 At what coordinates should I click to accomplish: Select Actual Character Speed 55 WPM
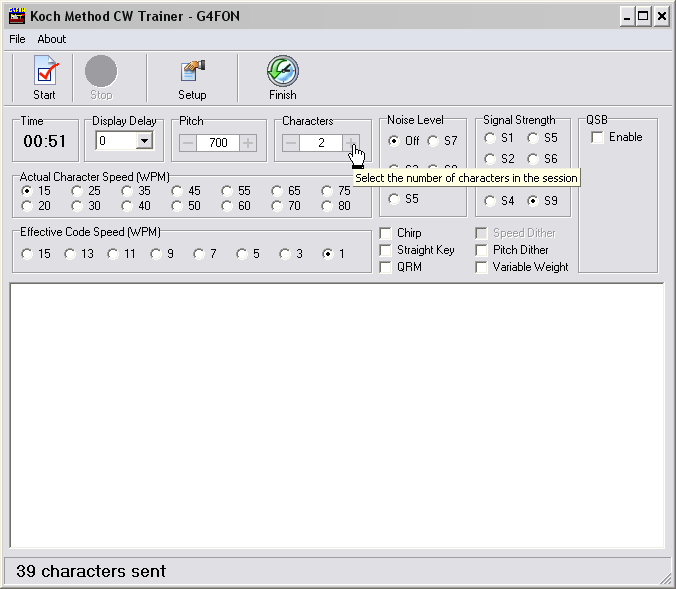227,191
